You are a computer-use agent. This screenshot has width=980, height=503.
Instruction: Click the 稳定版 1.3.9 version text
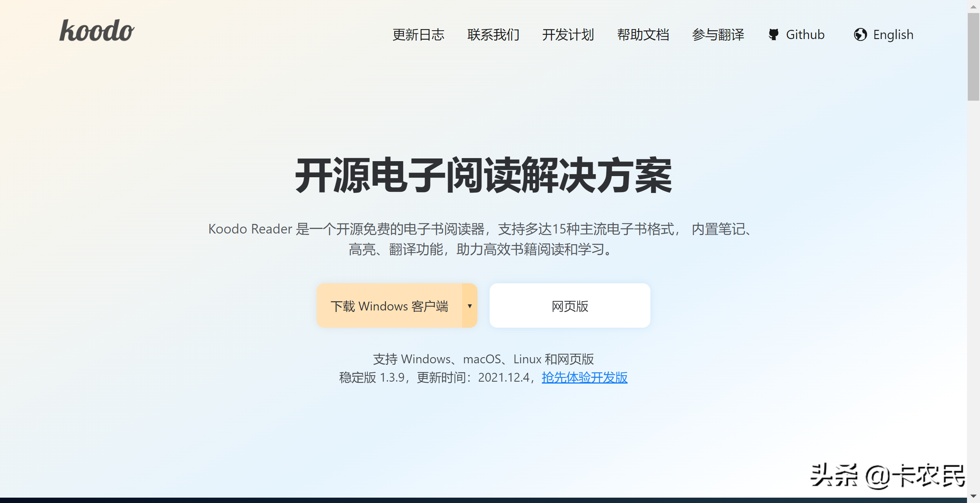(x=372, y=377)
